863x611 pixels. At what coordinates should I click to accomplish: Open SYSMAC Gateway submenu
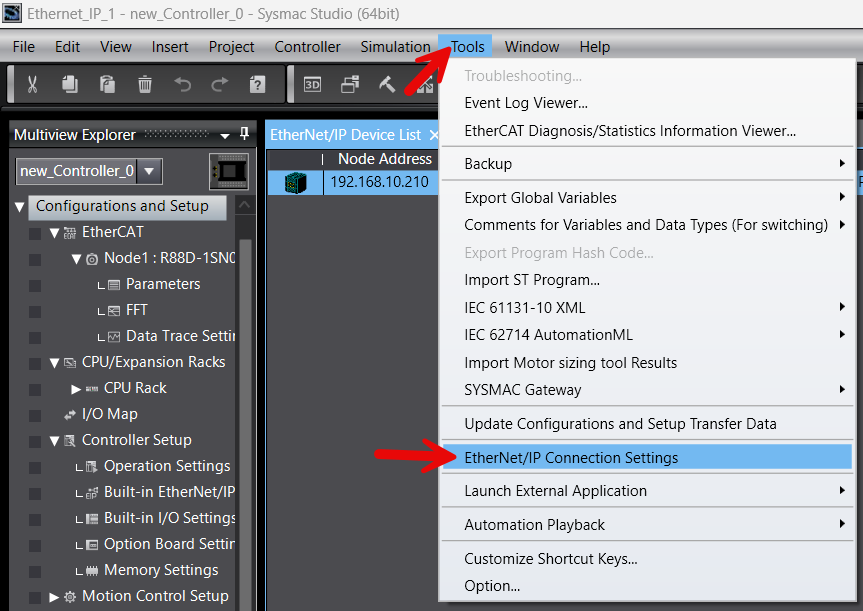pyautogui.click(x=647, y=390)
